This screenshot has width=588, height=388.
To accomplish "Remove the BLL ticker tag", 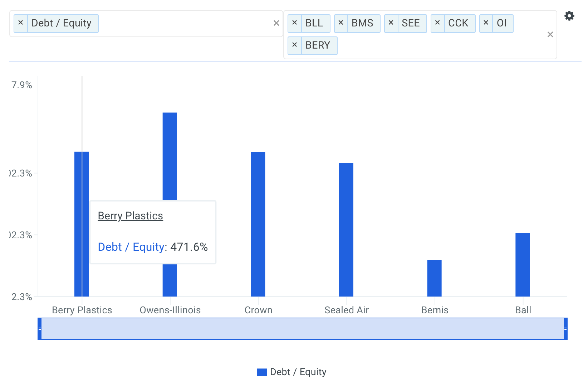I will [295, 23].
